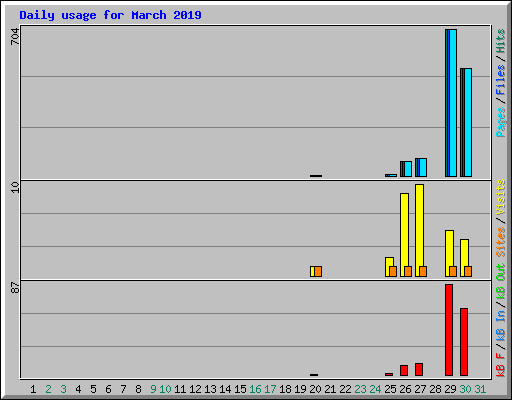
Task: Click the day 20 axis label
Action: pos(315,389)
